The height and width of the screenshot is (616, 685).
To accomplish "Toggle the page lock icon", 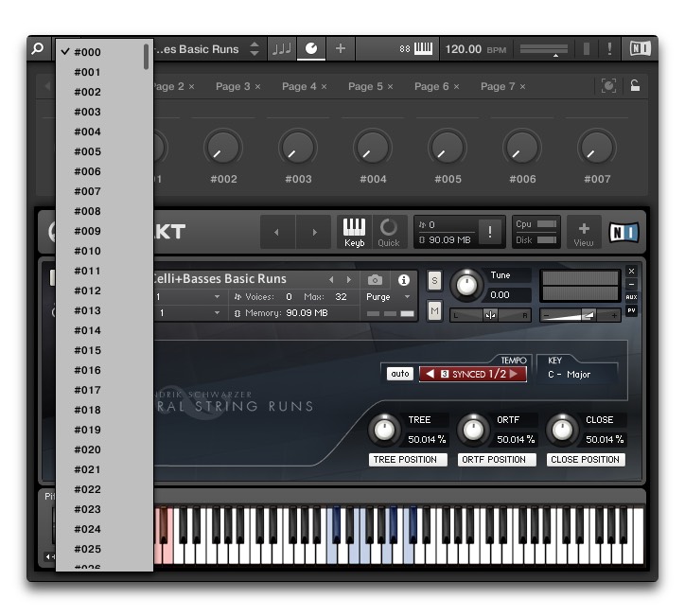I will 635,85.
